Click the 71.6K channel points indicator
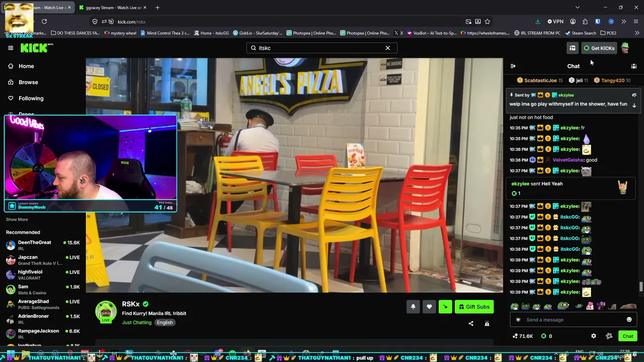644x362 pixels. click(x=523, y=336)
